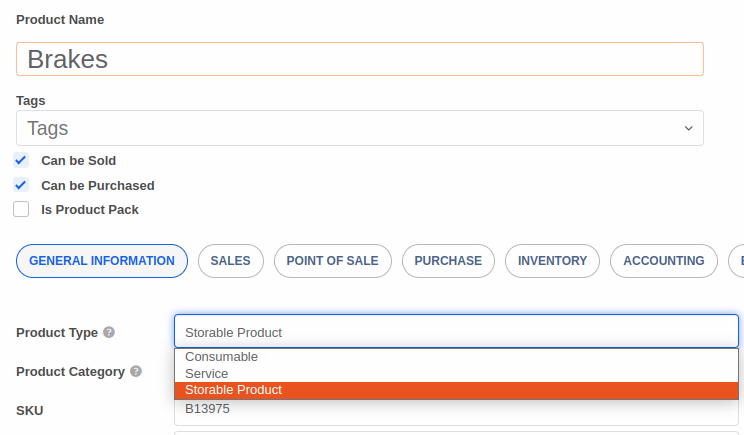Go to the Point of Sale tab
This screenshot has width=744, height=435.
(x=332, y=261)
